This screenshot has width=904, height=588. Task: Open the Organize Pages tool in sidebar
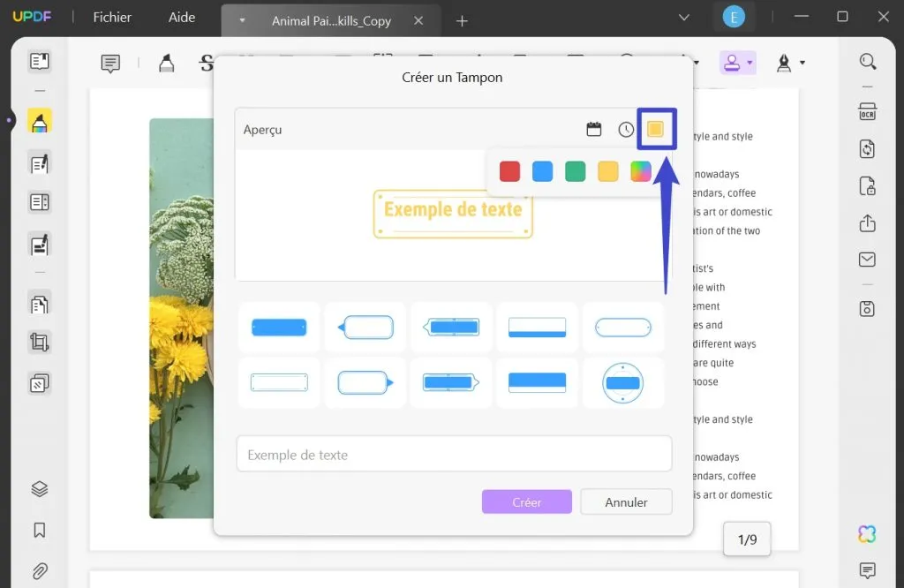[x=39, y=305]
